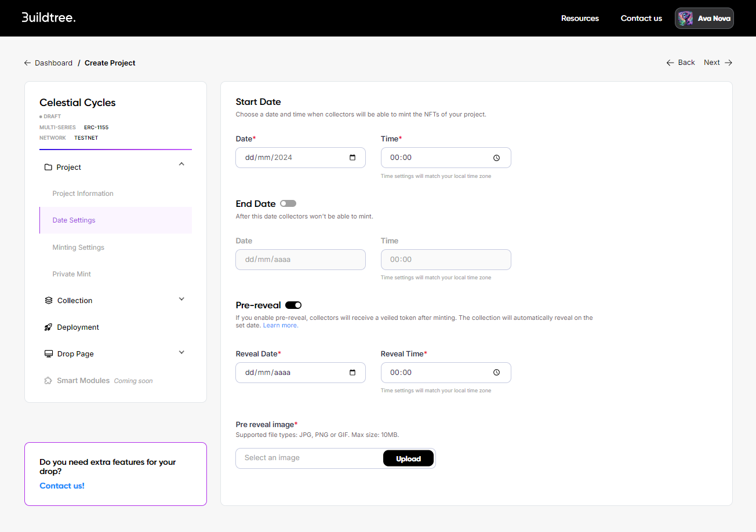Select Project Information in the sidebar

(x=83, y=194)
